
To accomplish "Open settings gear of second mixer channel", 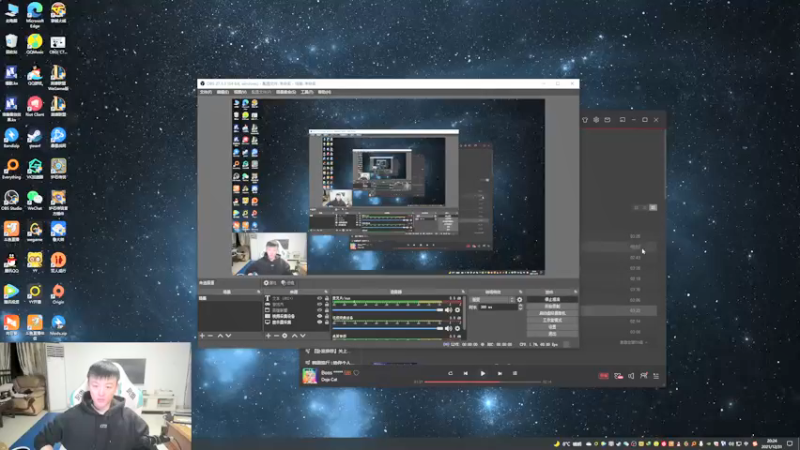I will point(457,328).
